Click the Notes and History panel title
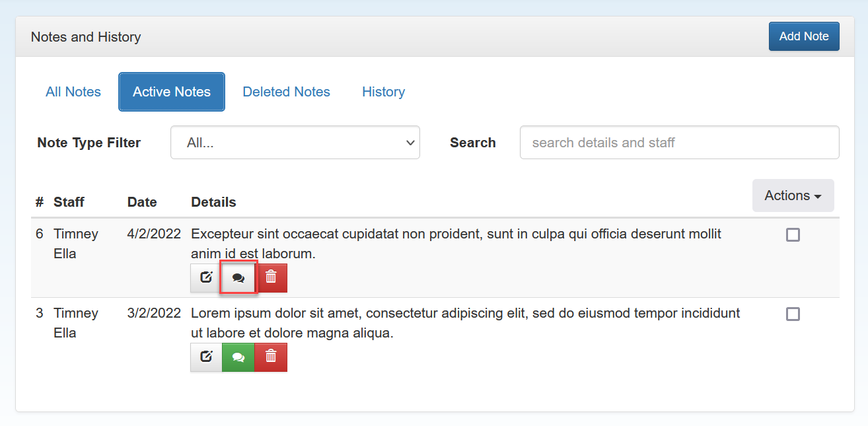868x426 pixels. (85, 36)
